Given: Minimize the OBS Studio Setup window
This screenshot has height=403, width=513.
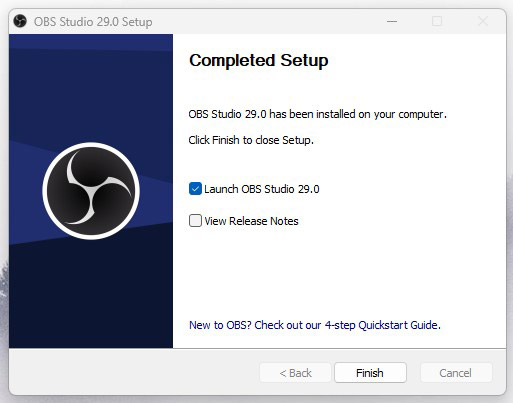Looking at the screenshot, I should [392, 21].
